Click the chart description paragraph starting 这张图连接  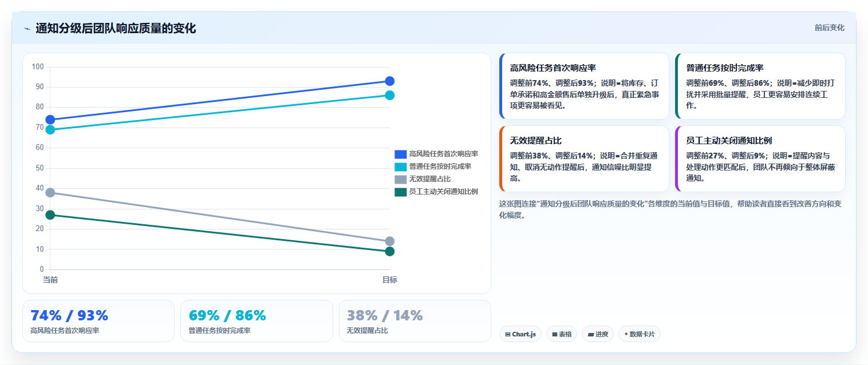coord(669,209)
